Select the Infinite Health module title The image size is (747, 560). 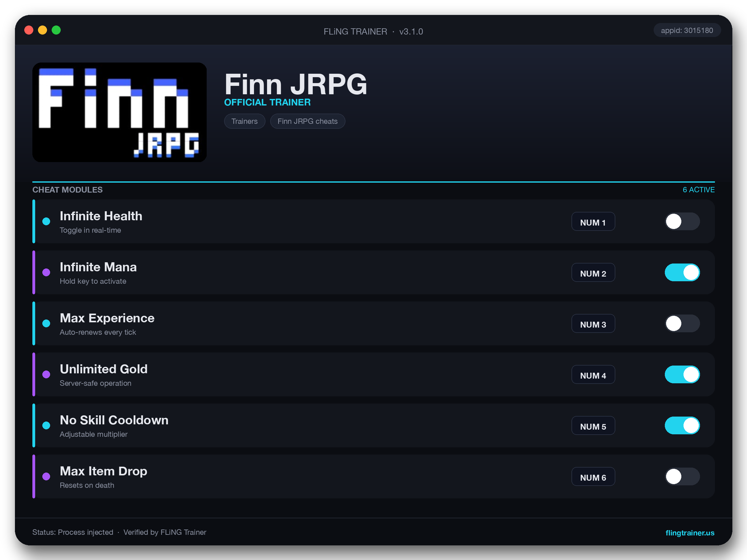coord(101,216)
